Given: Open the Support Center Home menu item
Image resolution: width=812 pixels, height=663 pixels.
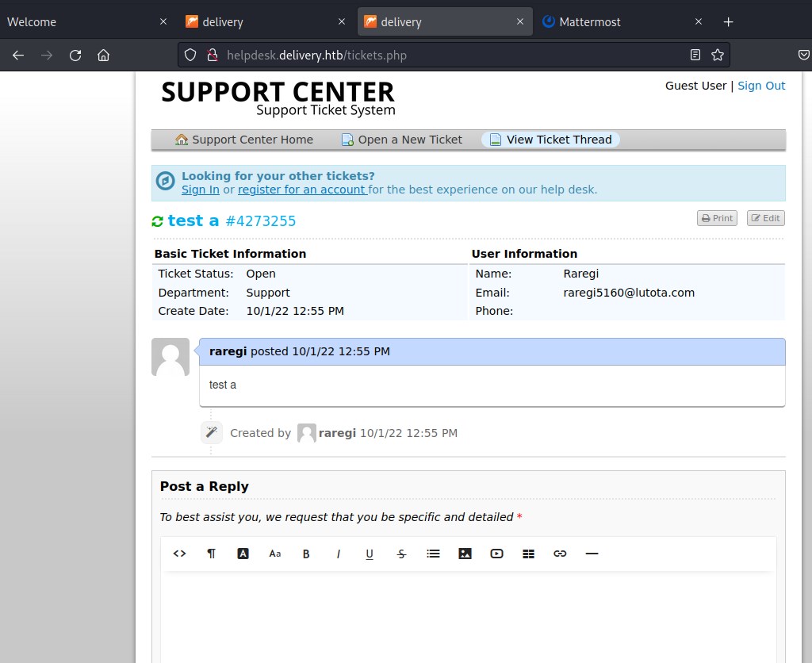Looking at the screenshot, I should coord(244,140).
